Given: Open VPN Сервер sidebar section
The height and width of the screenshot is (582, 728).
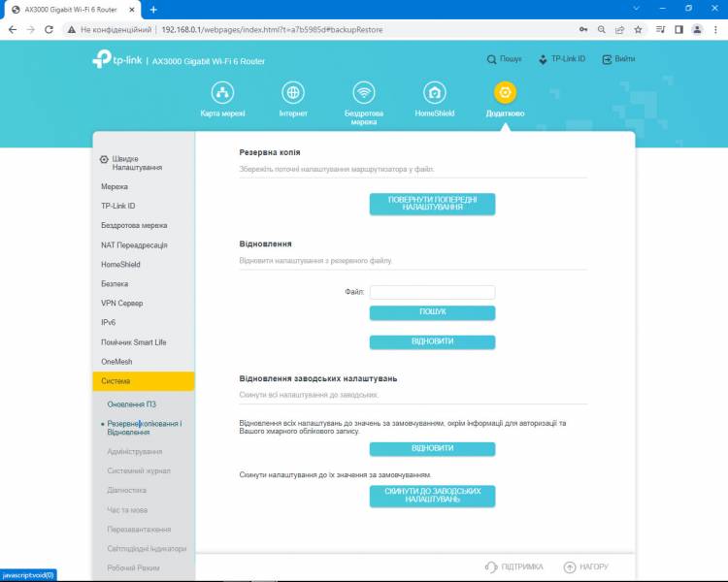Looking at the screenshot, I should (122, 303).
